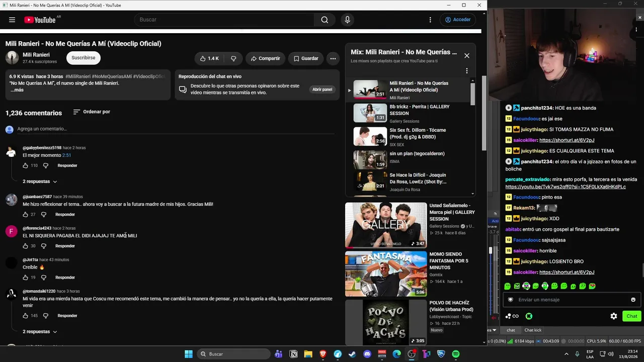Click the Windows taskbar Buscar search box
This screenshot has height=362, width=644.
pyautogui.click(x=233, y=354)
